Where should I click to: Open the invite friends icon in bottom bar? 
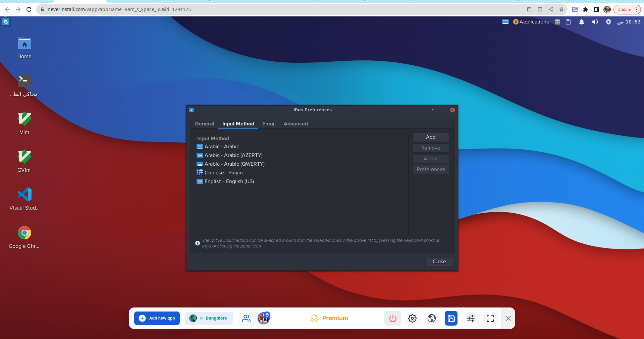(x=247, y=318)
